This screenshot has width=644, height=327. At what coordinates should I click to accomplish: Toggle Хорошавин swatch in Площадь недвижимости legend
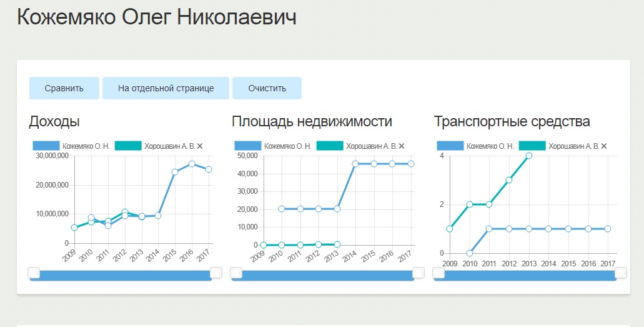pyautogui.click(x=330, y=146)
